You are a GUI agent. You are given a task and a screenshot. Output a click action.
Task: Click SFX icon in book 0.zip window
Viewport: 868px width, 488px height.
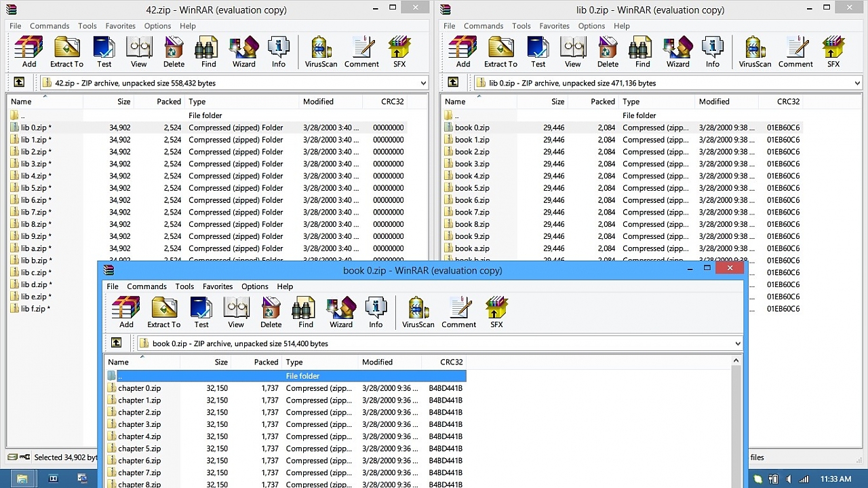tap(497, 312)
